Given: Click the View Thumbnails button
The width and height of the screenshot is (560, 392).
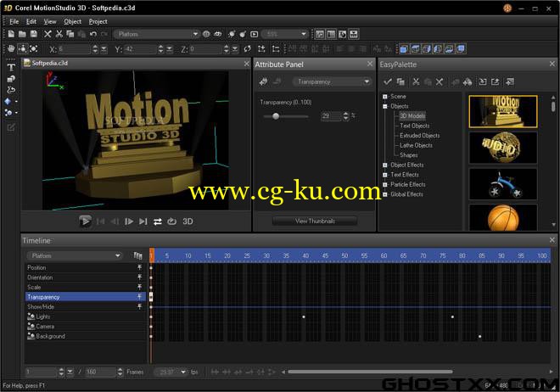Looking at the screenshot, I should (x=315, y=221).
